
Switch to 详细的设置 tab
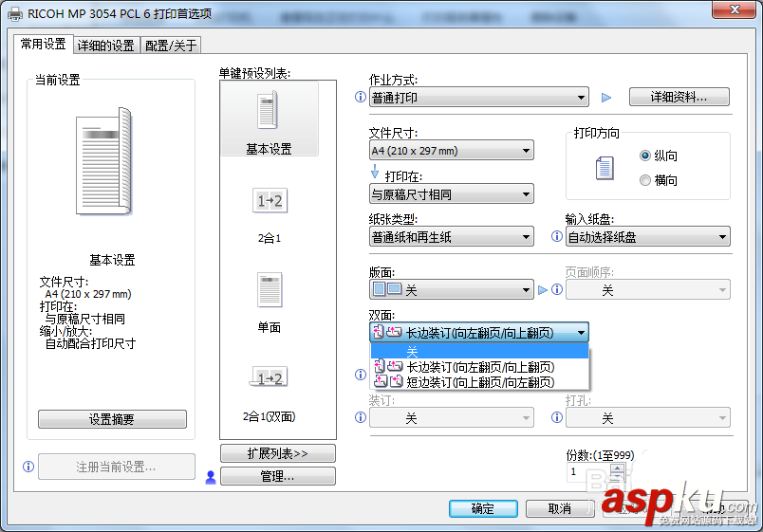click(x=106, y=46)
